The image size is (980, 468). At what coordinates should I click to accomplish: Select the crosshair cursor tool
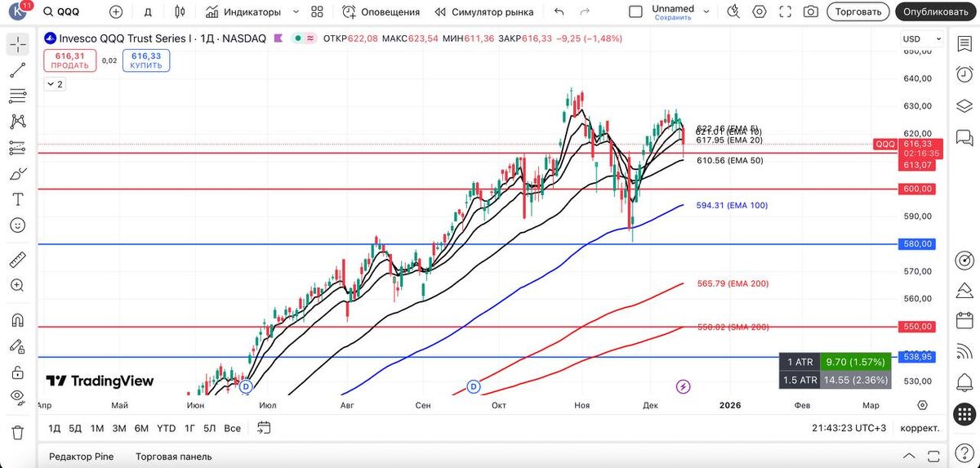click(17, 45)
